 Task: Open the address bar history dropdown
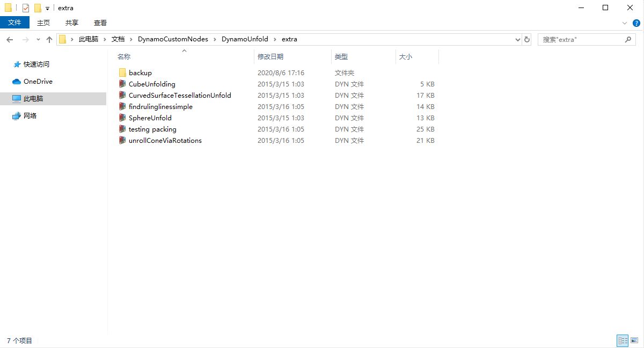[x=518, y=40]
